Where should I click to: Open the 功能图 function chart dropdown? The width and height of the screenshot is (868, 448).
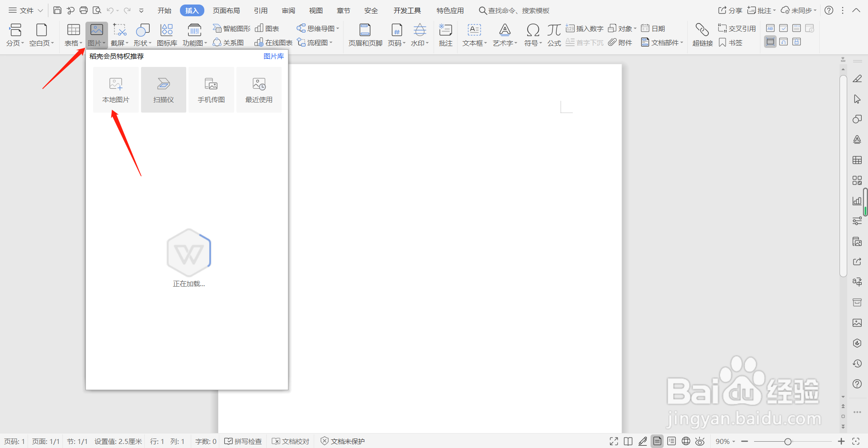194,35
